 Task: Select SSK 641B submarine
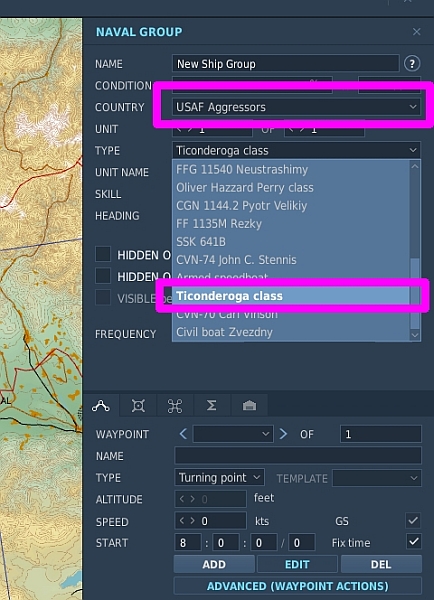point(291,242)
